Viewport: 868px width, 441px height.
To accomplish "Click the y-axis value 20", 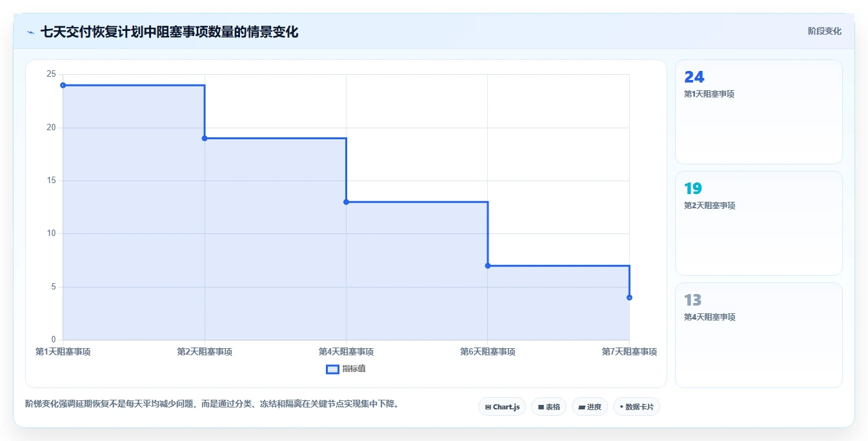I will point(52,128).
